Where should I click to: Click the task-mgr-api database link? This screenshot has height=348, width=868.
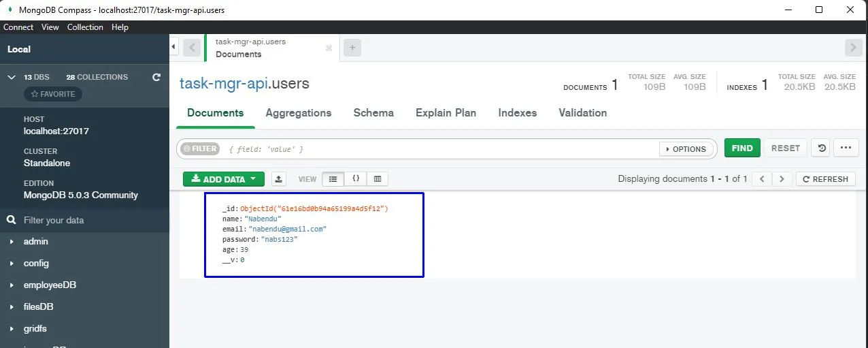(x=223, y=84)
